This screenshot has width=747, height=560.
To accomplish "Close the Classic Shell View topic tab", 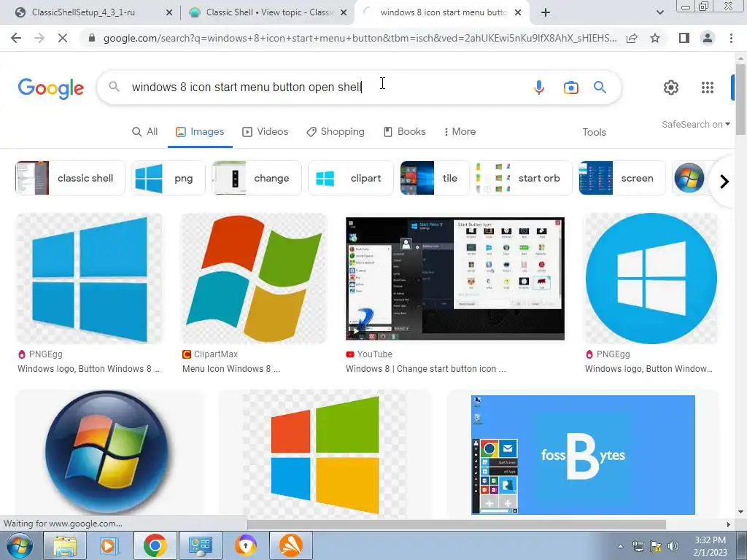I will pos(344,13).
